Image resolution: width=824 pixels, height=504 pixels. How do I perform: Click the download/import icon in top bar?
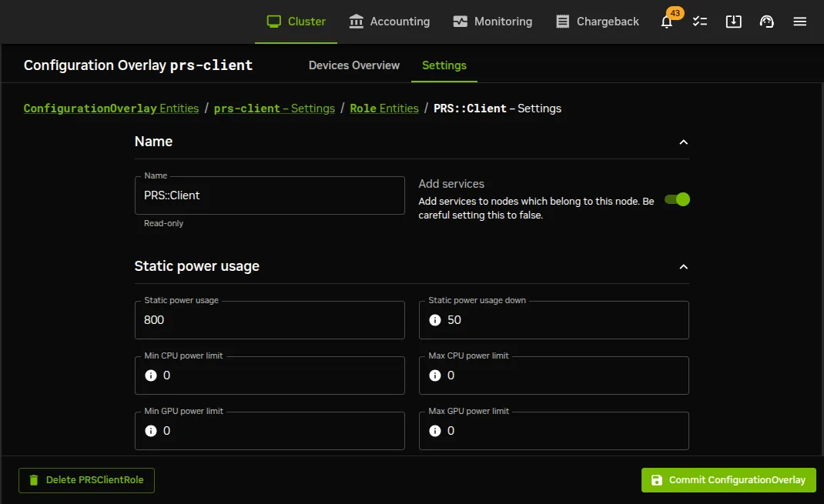[733, 22]
